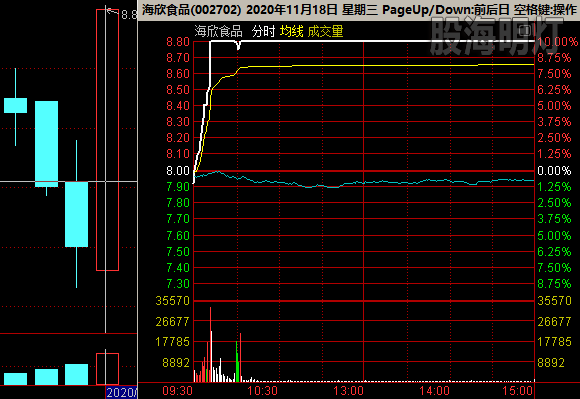Select the 成交量 legend label
Viewport: 580px width, 399px height.
(x=325, y=31)
